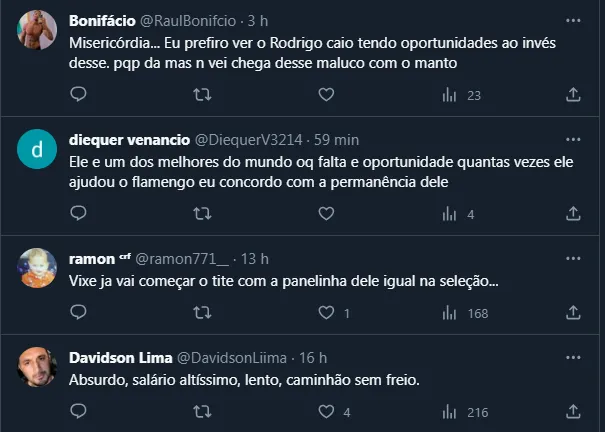Open more options on ramon's tweet
This screenshot has width=605, height=432.
pos(573,258)
